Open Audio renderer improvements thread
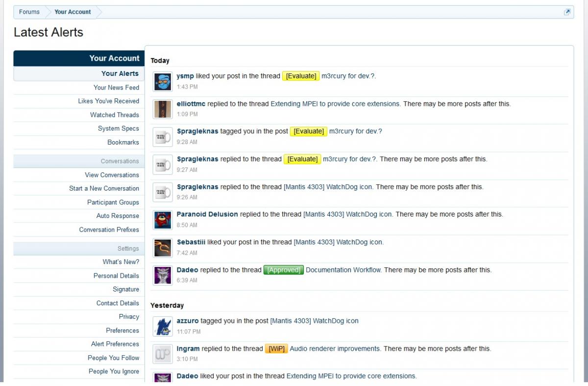 (335, 349)
